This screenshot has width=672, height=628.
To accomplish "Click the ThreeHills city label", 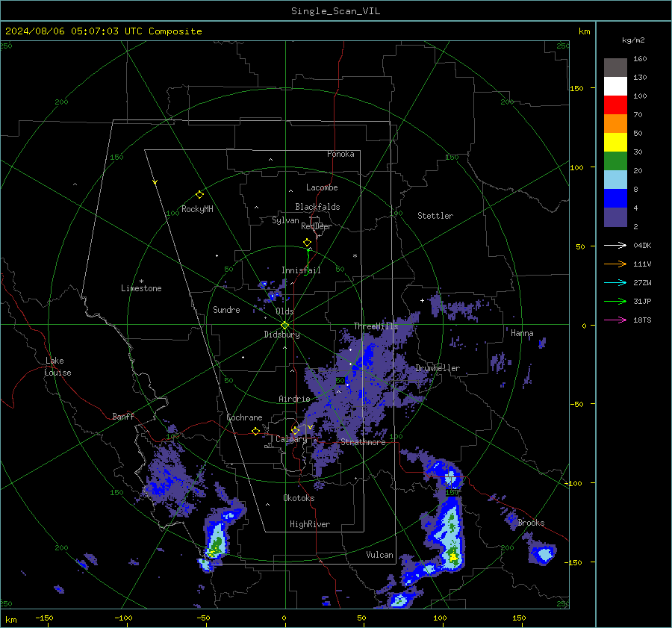I will [x=376, y=326].
